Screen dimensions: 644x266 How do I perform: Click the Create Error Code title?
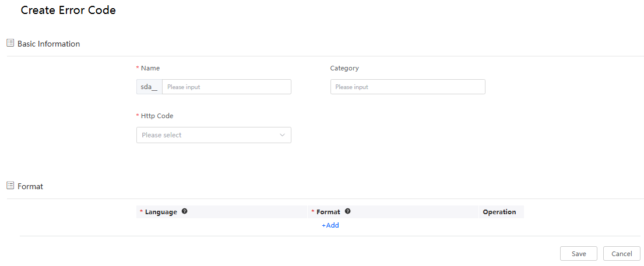click(68, 10)
